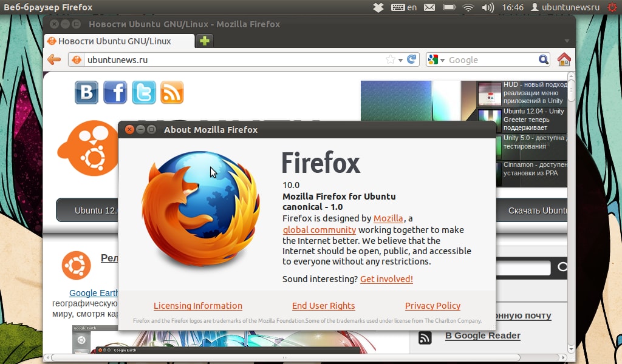This screenshot has height=364, width=622.
Task: Click the Ubuntu circle icon beside article
Action: click(76, 265)
